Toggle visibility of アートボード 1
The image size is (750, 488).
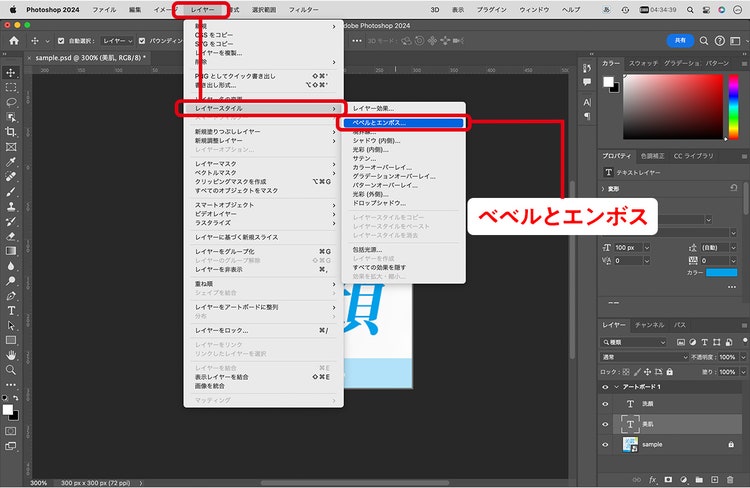pyautogui.click(x=605, y=387)
